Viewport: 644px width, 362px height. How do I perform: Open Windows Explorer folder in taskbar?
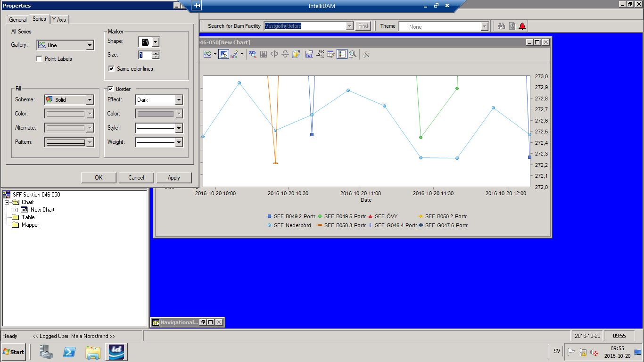click(93, 352)
